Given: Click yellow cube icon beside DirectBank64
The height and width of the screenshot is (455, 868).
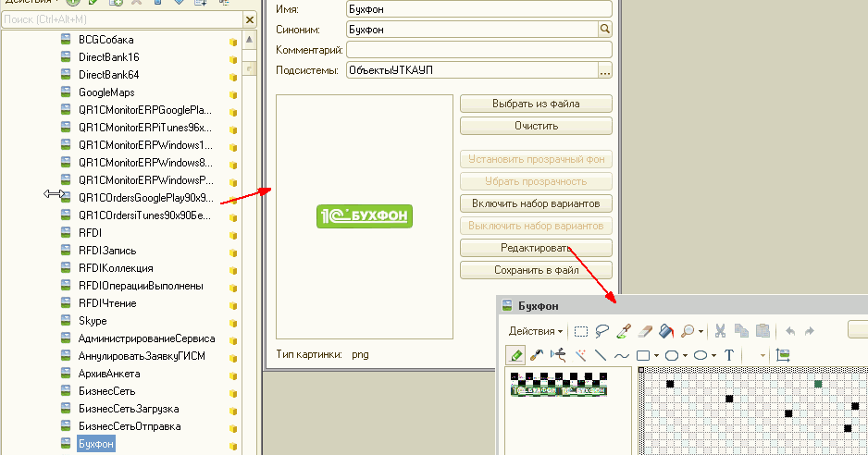Looking at the screenshot, I should (x=233, y=77).
